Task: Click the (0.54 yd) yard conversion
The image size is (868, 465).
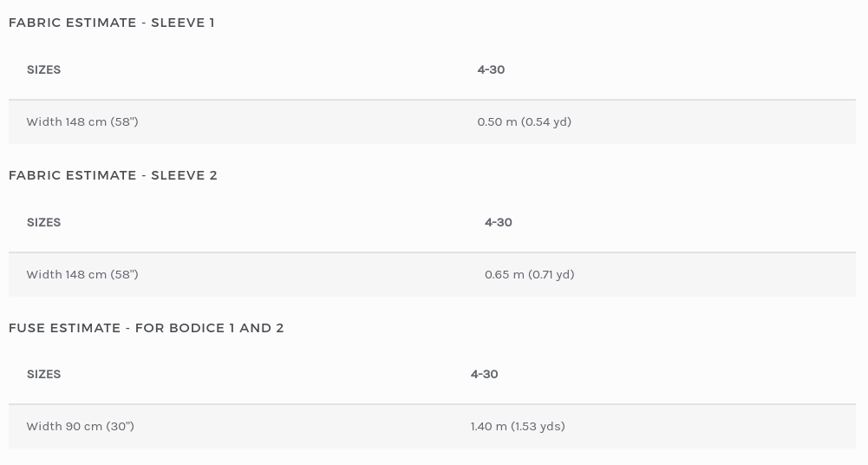Action: click(x=546, y=121)
